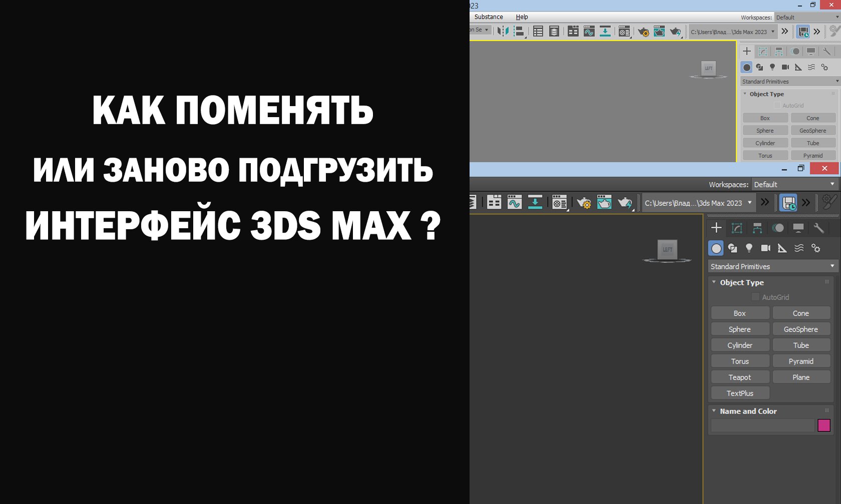Open Rendered Frame Window in the dark window
Image resolution: width=841 pixels, height=504 pixels.
click(604, 202)
